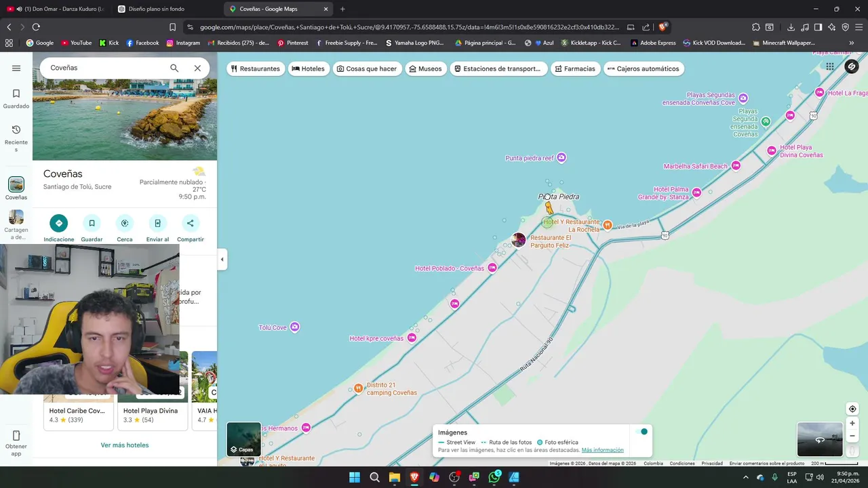Zoom out with the minus button
This screenshot has height=488, width=868.
pos(852,436)
